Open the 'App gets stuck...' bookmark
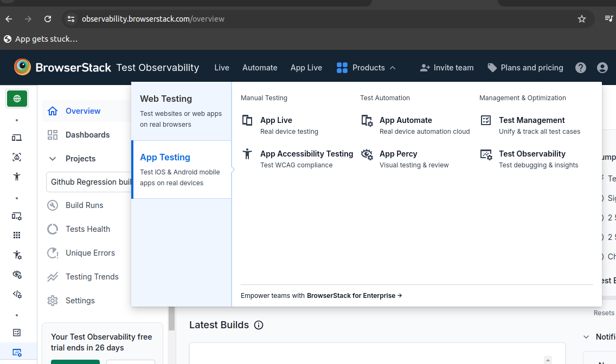The height and width of the screenshot is (364, 616). (41, 39)
